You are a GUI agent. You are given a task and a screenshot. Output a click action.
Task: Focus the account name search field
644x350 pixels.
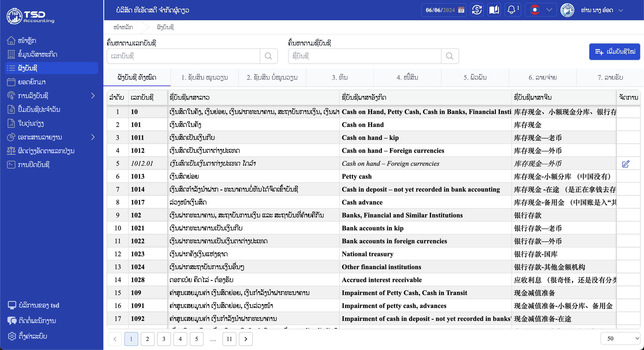[x=365, y=56]
